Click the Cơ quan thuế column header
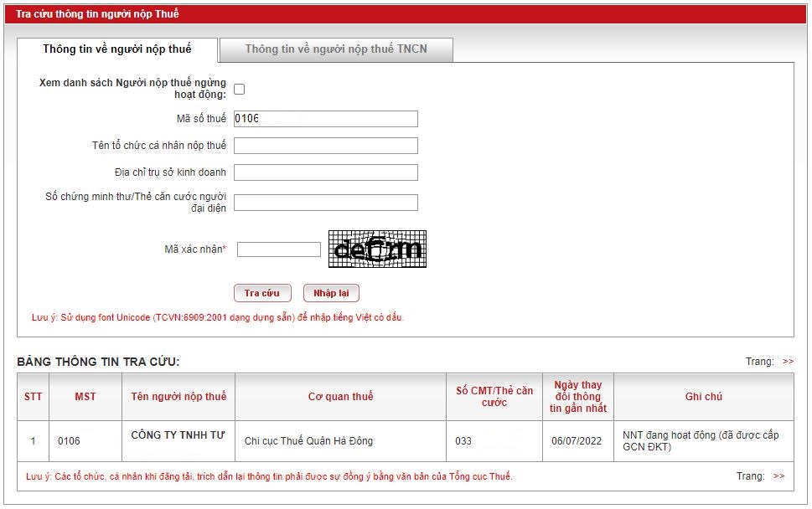This screenshot has height=509, width=812. click(340, 397)
